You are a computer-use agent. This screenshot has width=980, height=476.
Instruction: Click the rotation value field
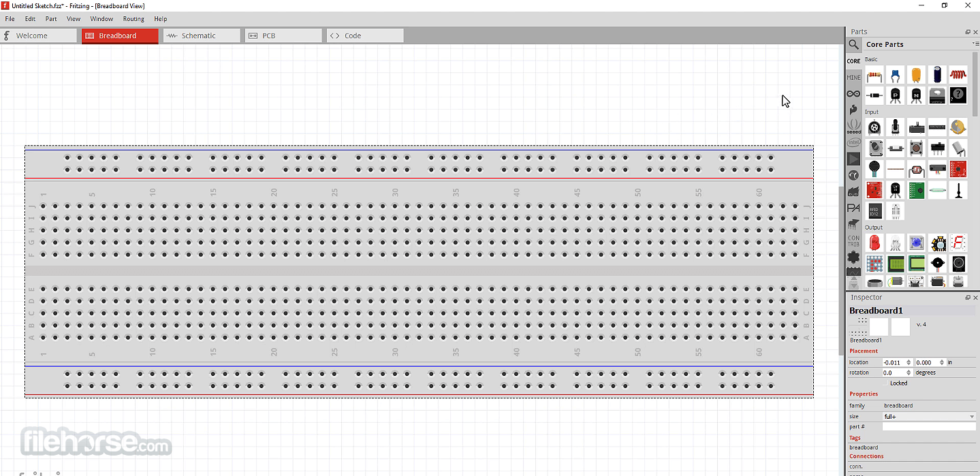[x=894, y=372]
